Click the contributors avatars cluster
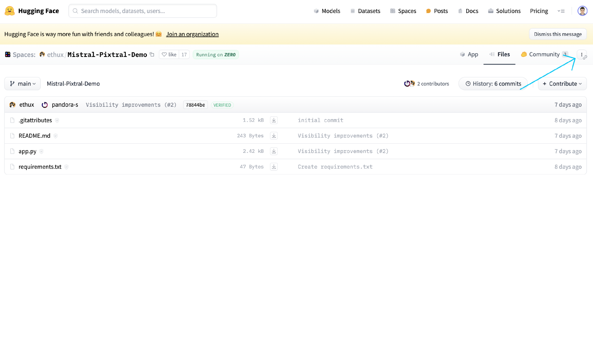This screenshot has width=593, height=364. pos(409,84)
